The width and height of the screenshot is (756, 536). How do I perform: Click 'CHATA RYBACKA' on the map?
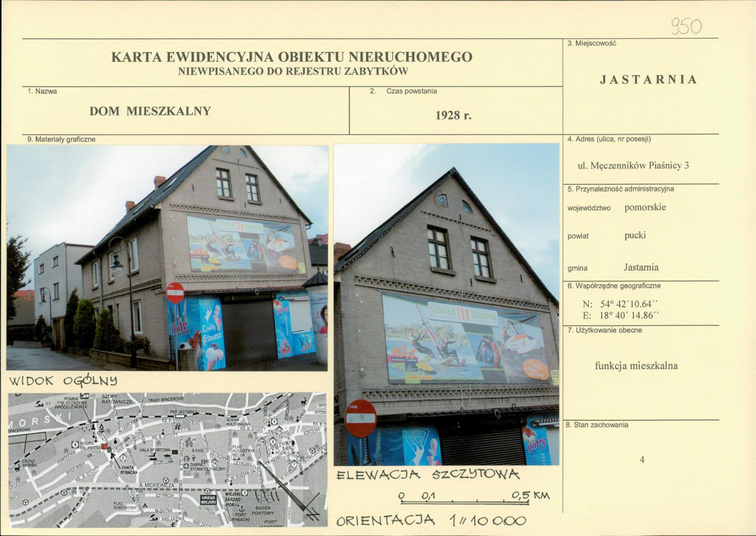click(128, 470)
